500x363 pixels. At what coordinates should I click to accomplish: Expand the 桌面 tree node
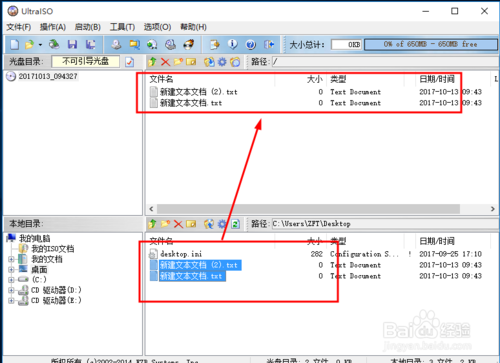(11, 269)
